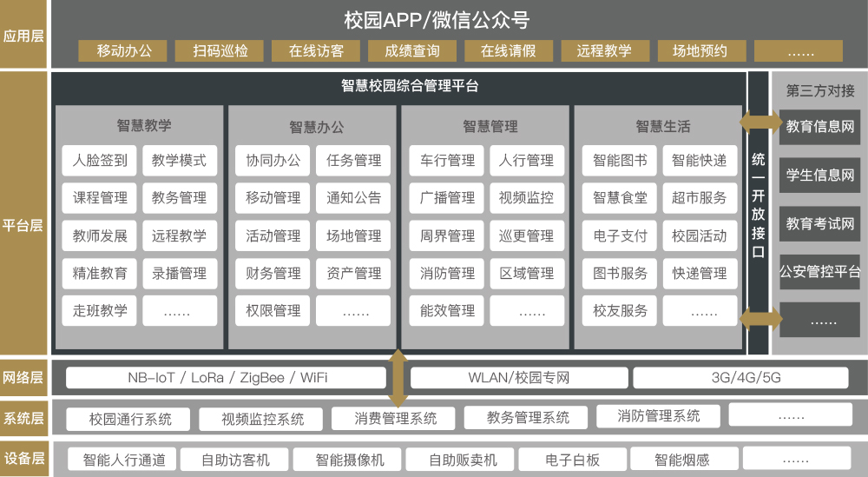868x477 pixels.
Task: Select the 活动管理 module
Action: coord(273,235)
